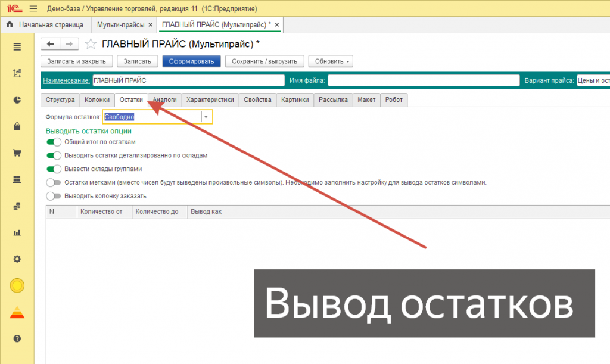The width and height of the screenshot is (610, 364).
Task: Switch to the Структура tab
Action: [60, 100]
